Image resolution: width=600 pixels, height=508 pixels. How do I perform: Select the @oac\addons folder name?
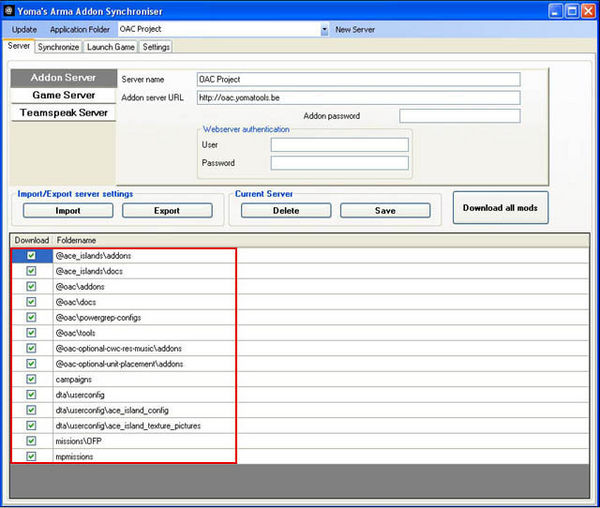[x=80, y=287]
